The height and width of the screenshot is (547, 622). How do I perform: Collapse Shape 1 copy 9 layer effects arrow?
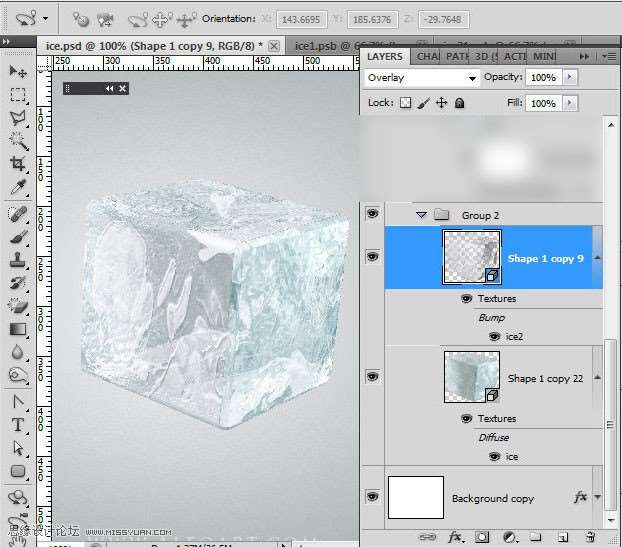pos(597,258)
